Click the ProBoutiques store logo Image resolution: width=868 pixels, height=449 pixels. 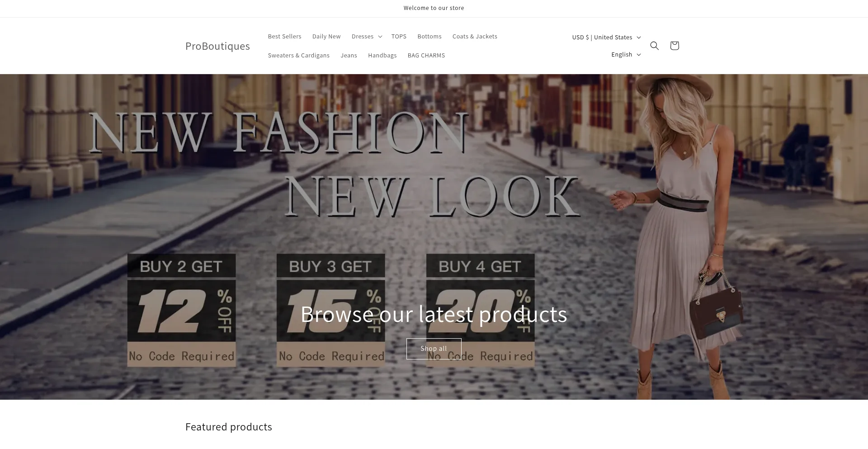point(217,46)
